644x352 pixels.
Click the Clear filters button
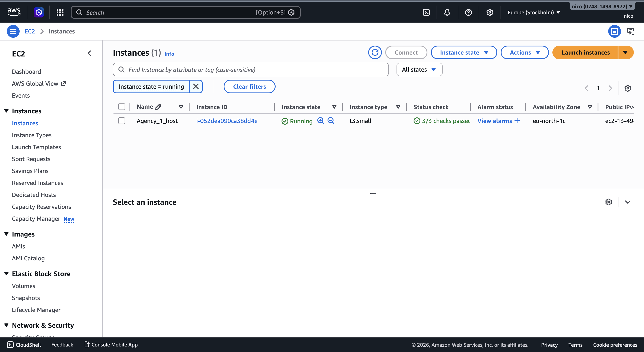pyautogui.click(x=250, y=87)
